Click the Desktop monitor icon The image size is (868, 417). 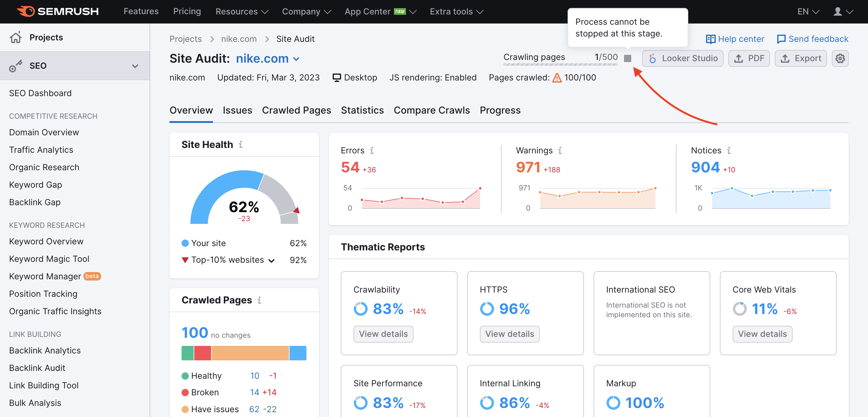click(336, 78)
